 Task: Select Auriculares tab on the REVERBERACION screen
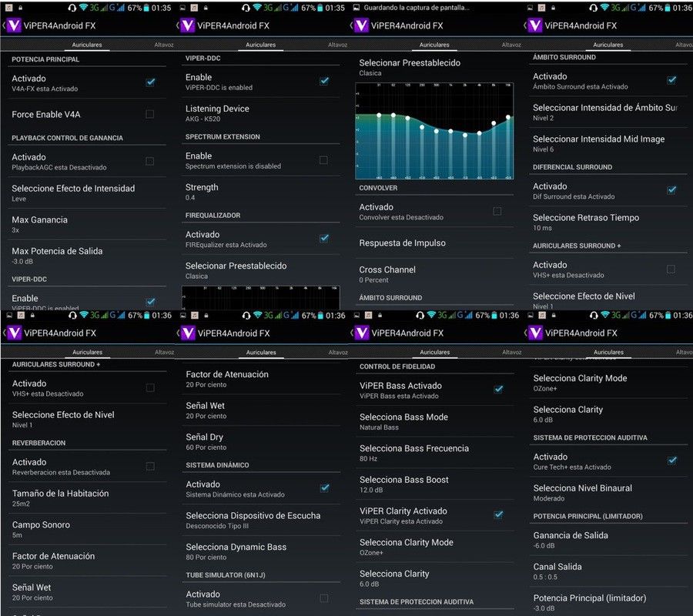pyautogui.click(x=87, y=352)
